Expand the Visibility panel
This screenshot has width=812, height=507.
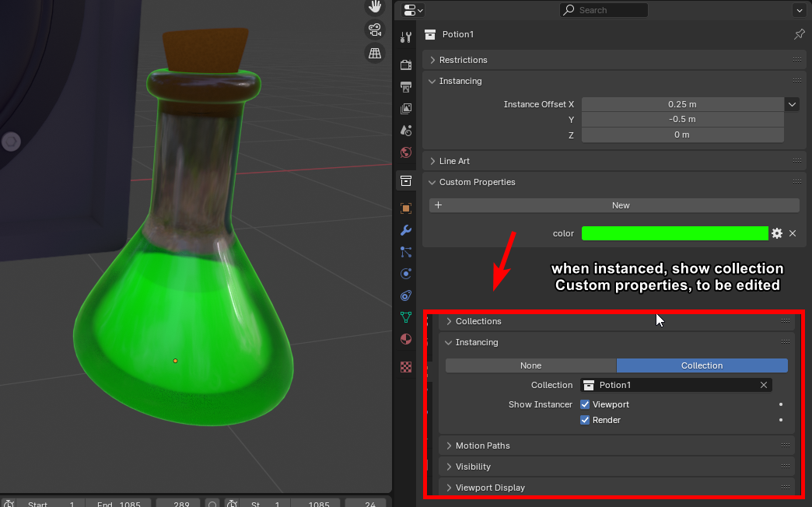(x=449, y=467)
